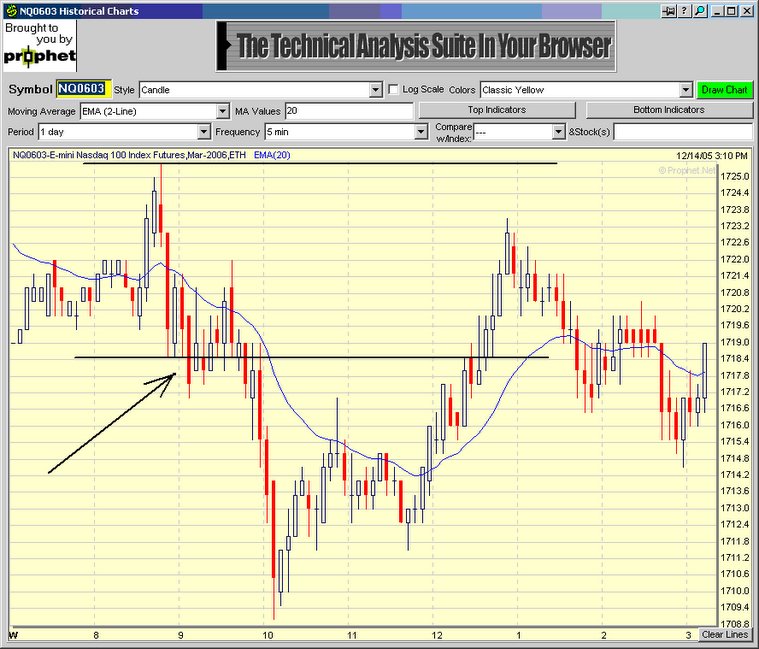Click the Prophet logo image
759x649 pixels.
[40, 45]
